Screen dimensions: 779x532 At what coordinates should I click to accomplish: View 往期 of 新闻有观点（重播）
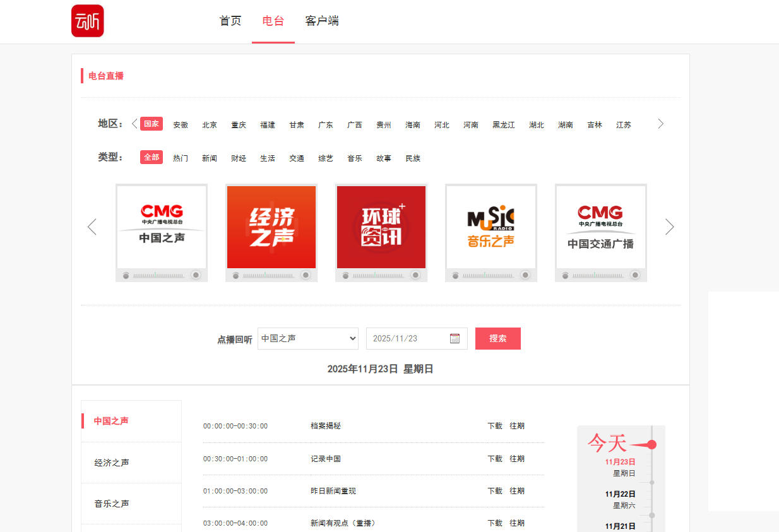pos(517,523)
